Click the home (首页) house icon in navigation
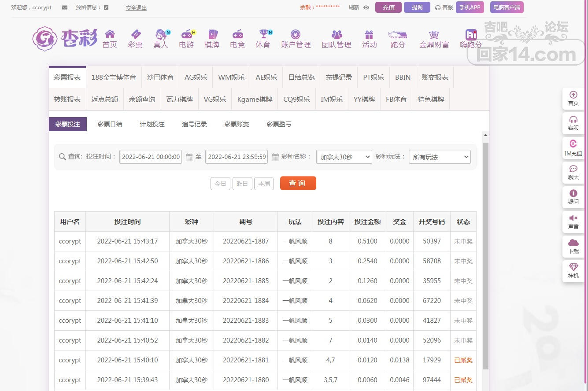 coord(110,34)
